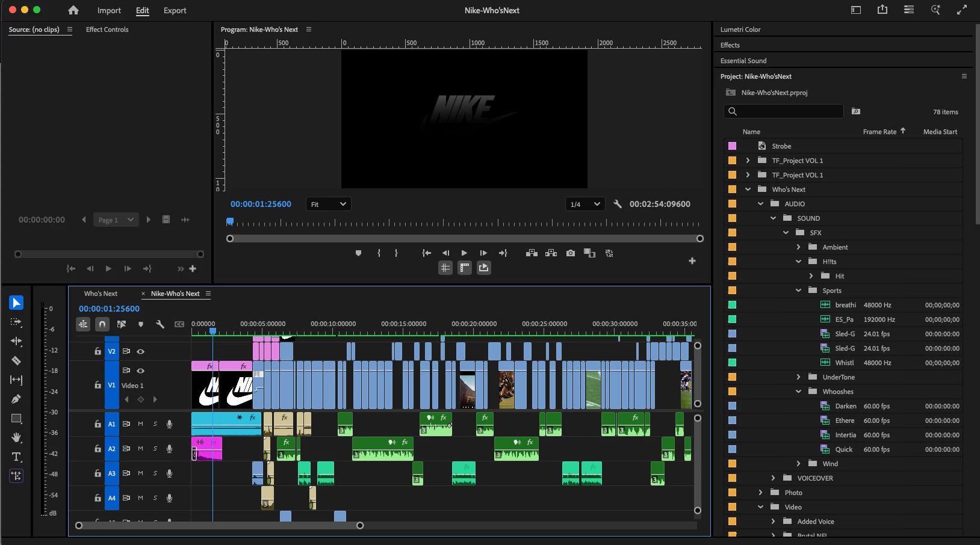Image resolution: width=980 pixels, height=545 pixels.
Task: Select the Razor tool
Action: pyautogui.click(x=16, y=360)
